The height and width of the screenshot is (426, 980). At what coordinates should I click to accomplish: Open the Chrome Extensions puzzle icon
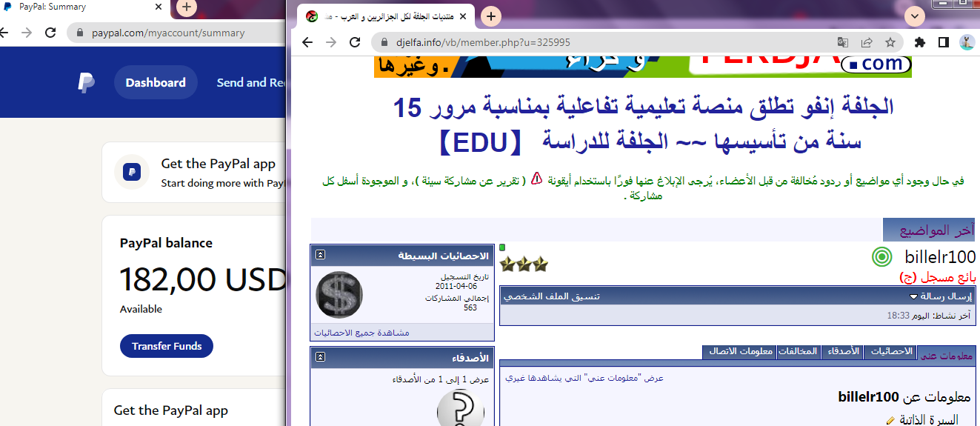click(920, 42)
